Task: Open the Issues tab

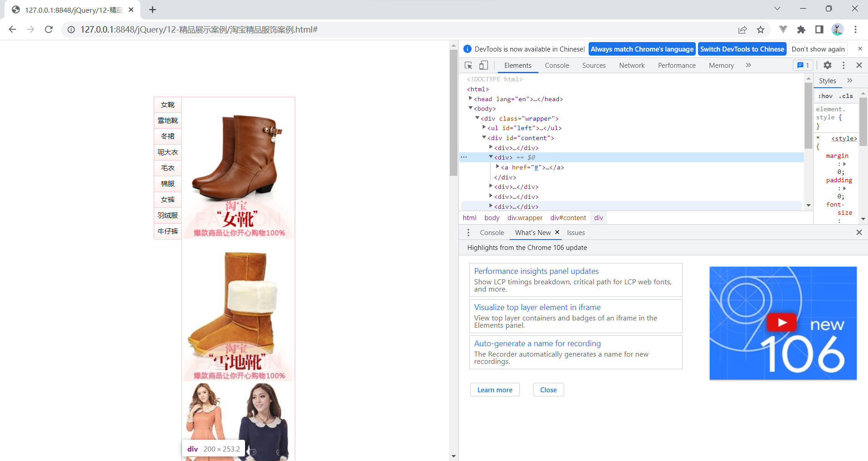Action: coord(576,232)
